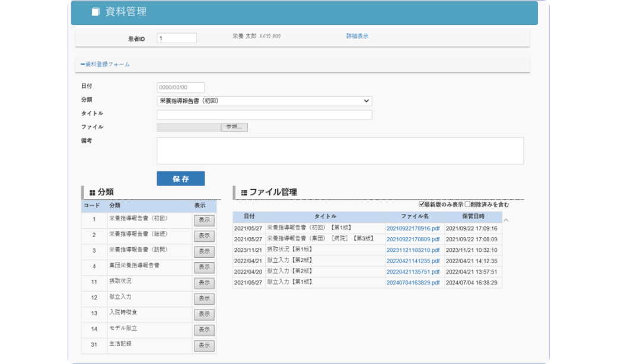Open file 20240704163829.pdf

tap(413, 283)
